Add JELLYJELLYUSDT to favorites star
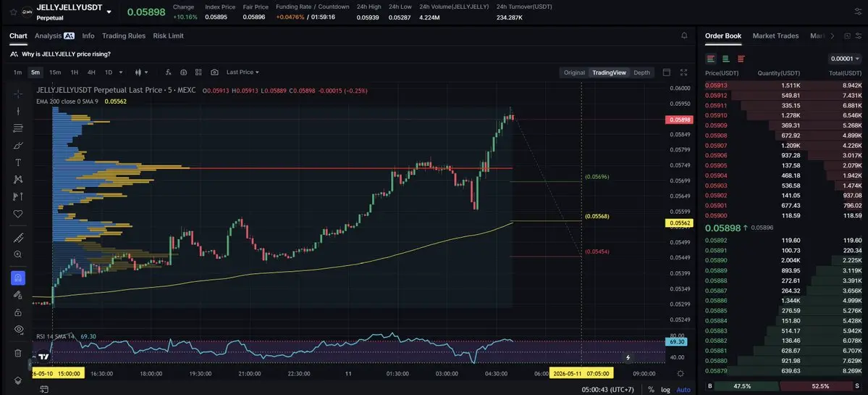868x395 pixels. (x=13, y=12)
